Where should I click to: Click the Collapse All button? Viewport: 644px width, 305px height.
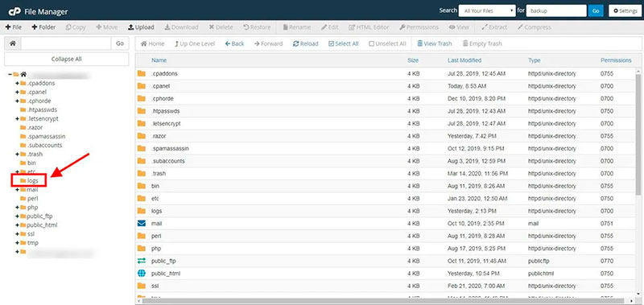point(67,59)
